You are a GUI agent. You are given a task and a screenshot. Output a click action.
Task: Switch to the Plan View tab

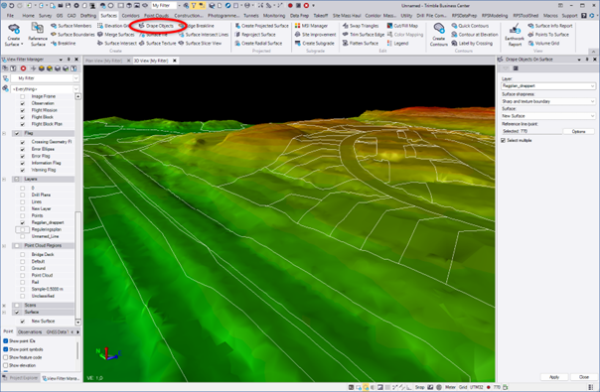pos(104,60)
